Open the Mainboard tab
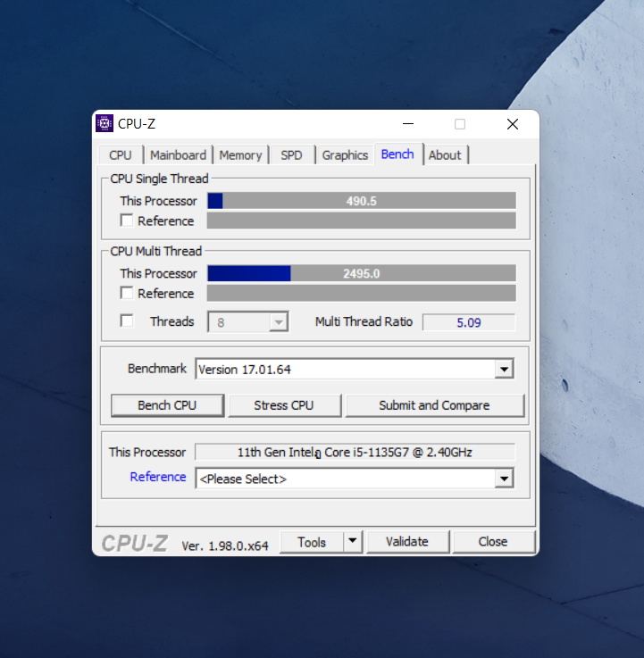The image size is (644, 658). [x=178, y=155]
